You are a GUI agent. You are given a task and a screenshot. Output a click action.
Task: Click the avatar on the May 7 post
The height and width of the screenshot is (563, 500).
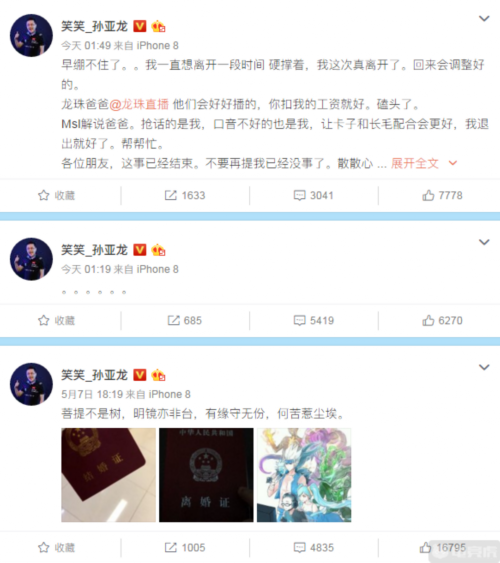coord(31,384)
